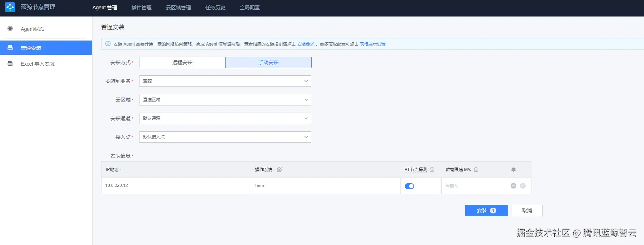Image resolution: width=644 pixels, height=245 pixels.
Task: Open the 安装要求 link
Action: [x=306, y=44]
